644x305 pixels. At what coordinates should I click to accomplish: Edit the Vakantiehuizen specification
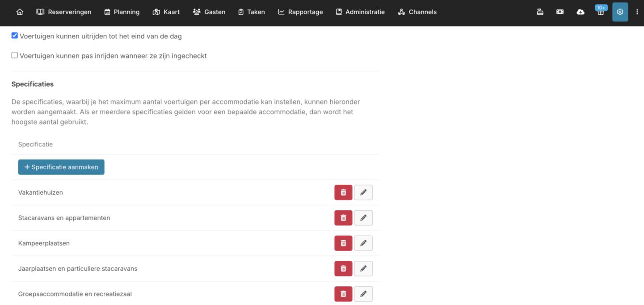(x=363, y=192)
